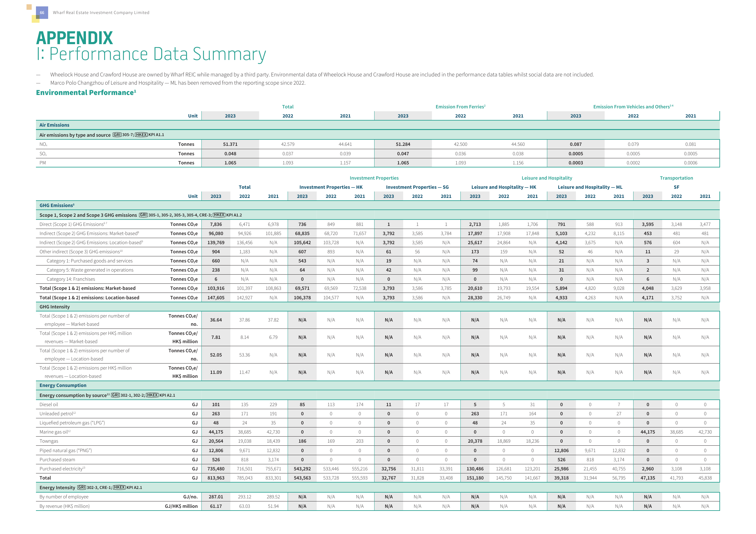Select Location-based Scope 2 total value 139,769
This screenshot has width=756, height=534.
[x=216, y=243]
